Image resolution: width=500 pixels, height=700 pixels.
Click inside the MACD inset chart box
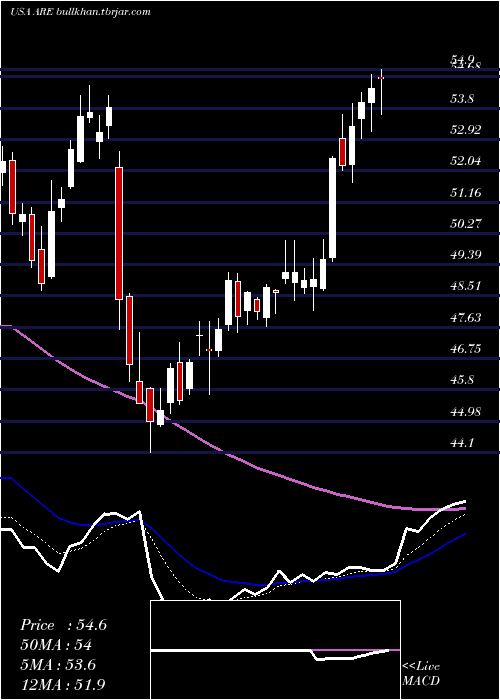tap(275, 650)
